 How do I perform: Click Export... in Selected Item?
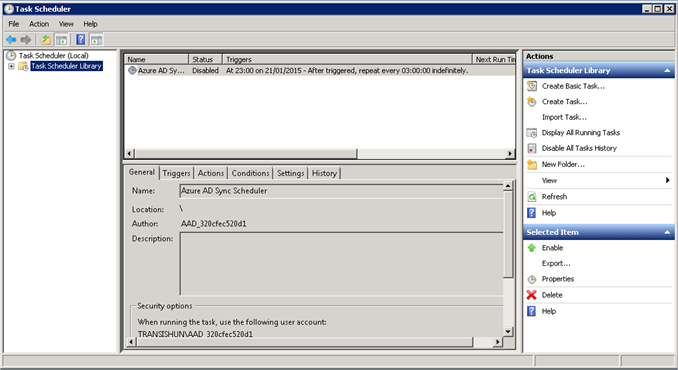(x=556, y=263)
